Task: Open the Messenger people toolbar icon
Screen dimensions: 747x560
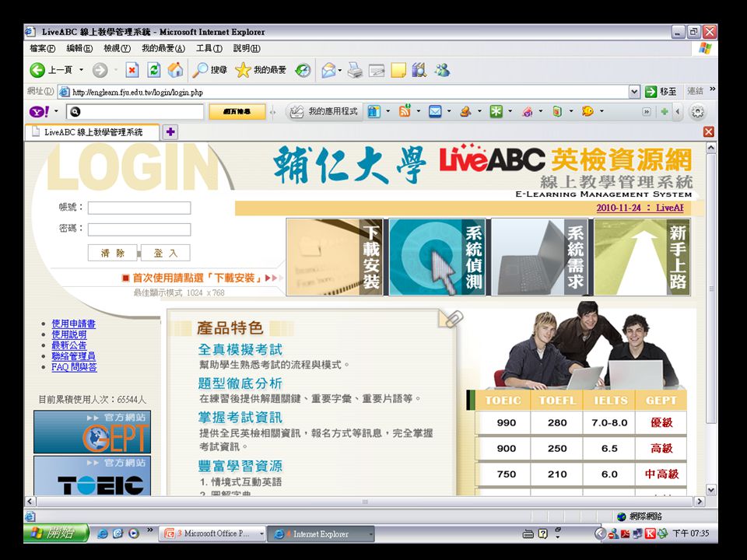Action: pos(442,71)
